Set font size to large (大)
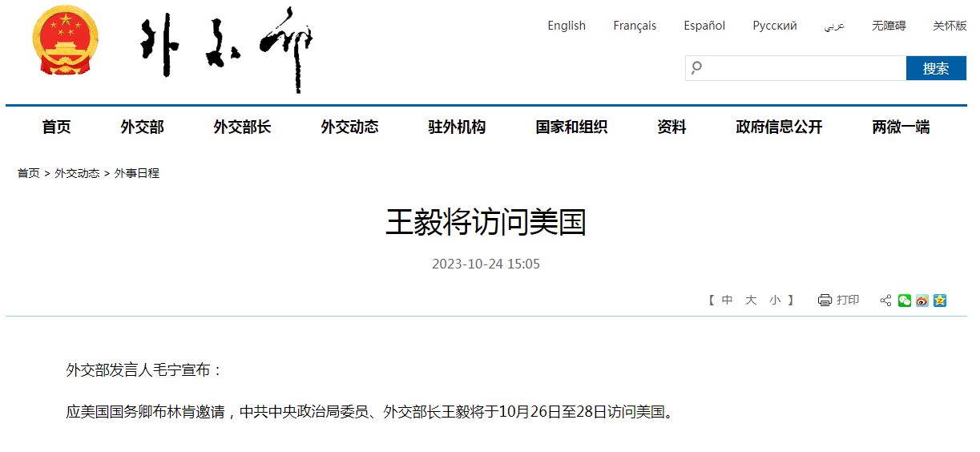Viewport: 980px width, 452px height. pyautogui.click(x=751, y=300)
